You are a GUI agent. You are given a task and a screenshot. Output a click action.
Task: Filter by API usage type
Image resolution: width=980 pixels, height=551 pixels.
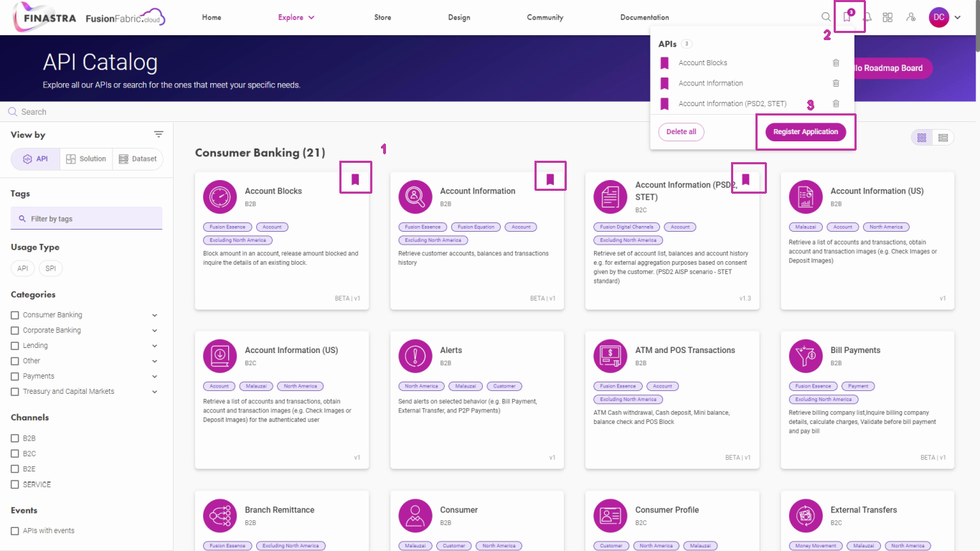tap(23, 269)
